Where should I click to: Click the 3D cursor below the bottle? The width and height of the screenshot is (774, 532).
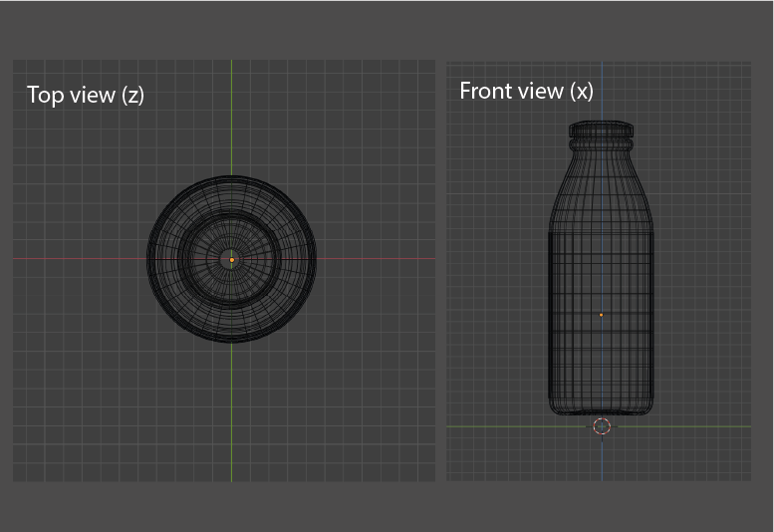602,426
